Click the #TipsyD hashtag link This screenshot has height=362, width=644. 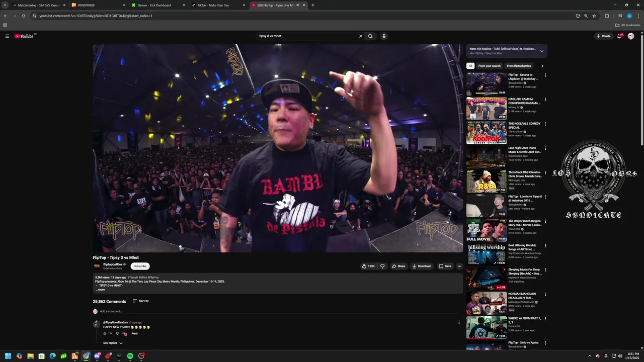(133, 278)
